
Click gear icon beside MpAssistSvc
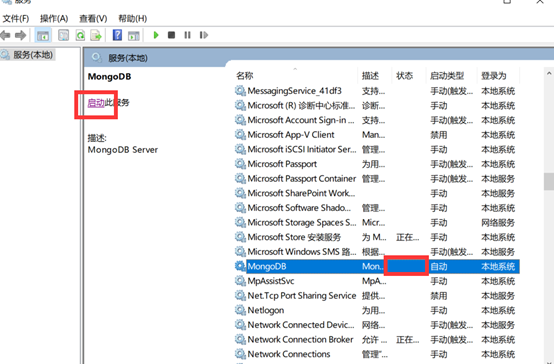point(240,281)
